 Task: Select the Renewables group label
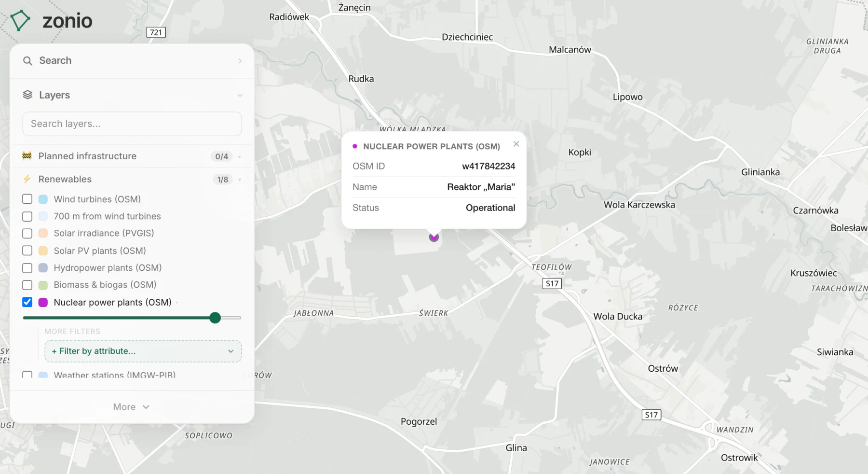tap(65, 179)
